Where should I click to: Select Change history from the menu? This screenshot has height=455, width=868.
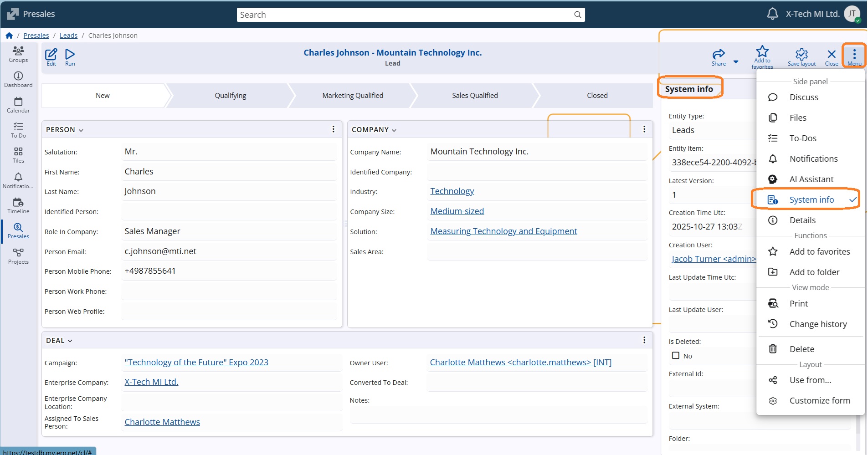coord(817,324)
